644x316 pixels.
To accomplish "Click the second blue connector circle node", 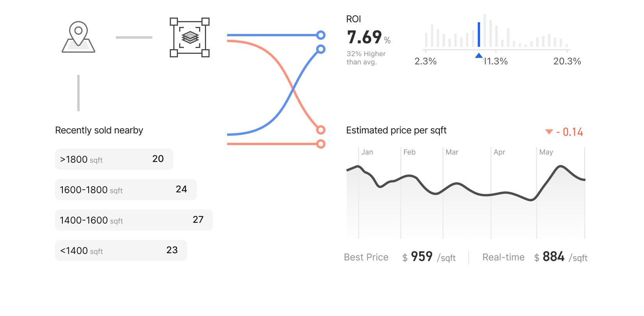I will click(321, 49).
